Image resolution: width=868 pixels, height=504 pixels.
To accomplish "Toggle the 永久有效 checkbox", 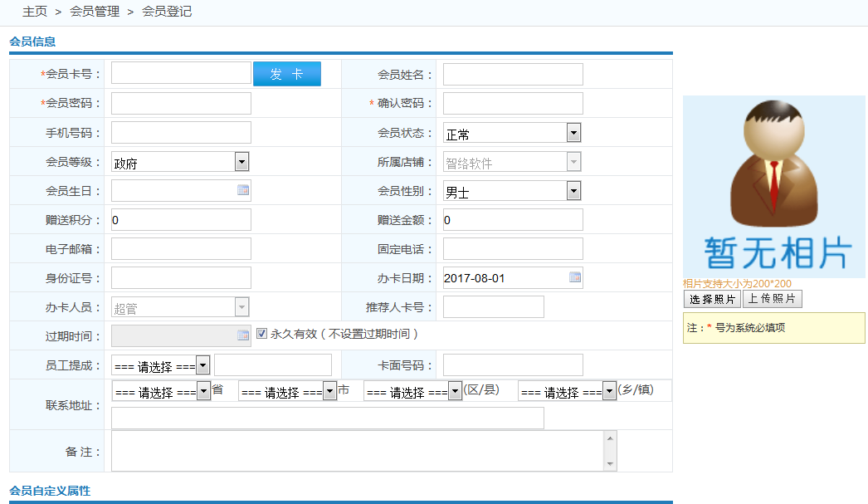I will [262, 334].
